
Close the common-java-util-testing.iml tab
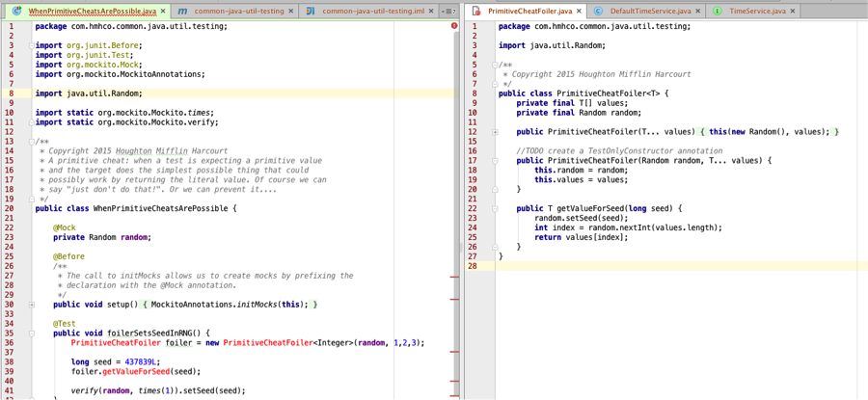(433, 11)
